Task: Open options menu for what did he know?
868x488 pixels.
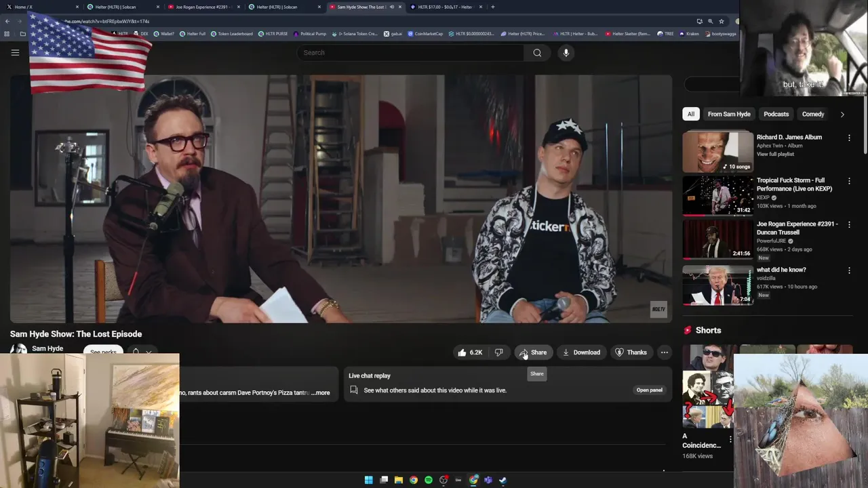Action: pos(849,270)
